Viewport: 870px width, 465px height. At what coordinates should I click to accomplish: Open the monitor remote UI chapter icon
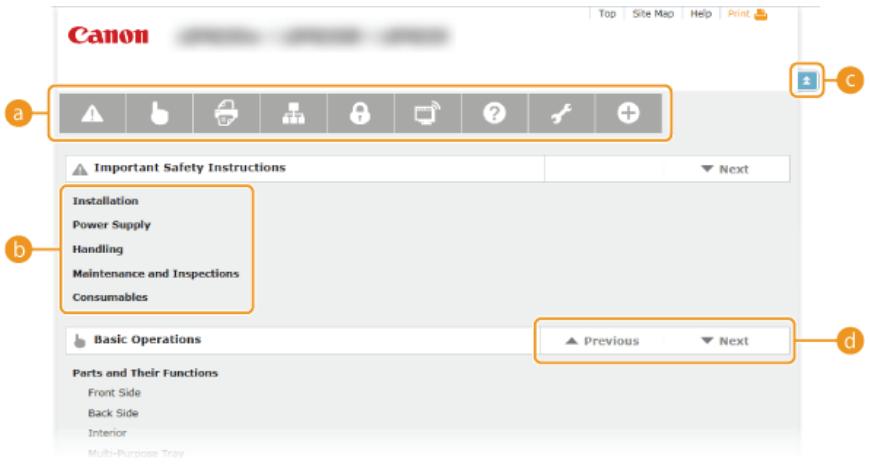(x=427, y=114)
